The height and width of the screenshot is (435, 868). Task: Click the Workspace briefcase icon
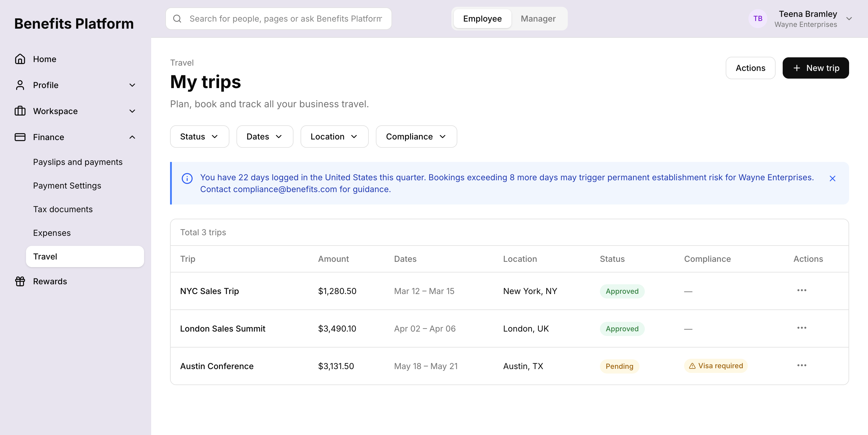point(20,111)
